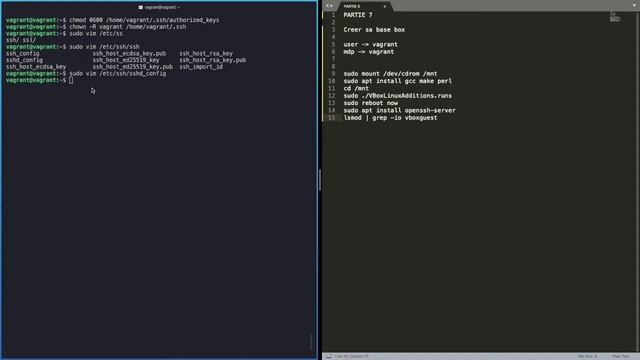
Task: Click 'sudo mount /dev/cdrom /mnt' line
Action: tap(390, 74)
